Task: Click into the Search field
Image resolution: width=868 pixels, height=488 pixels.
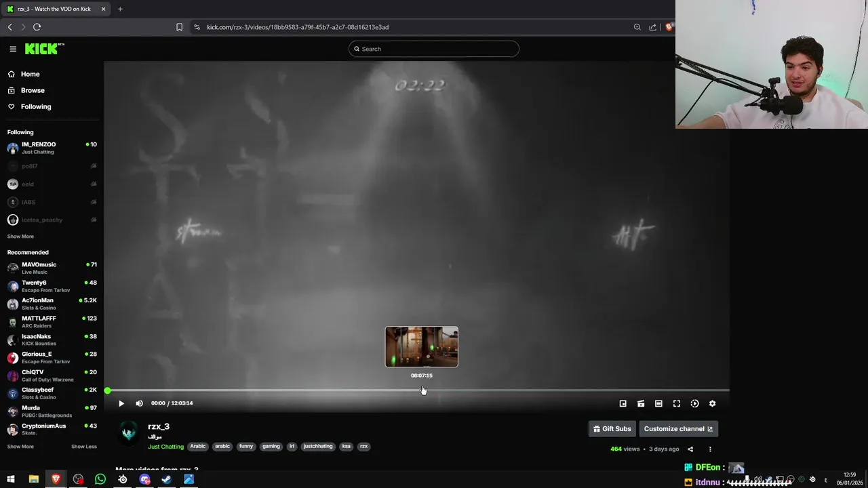Action: coord(434,49)
